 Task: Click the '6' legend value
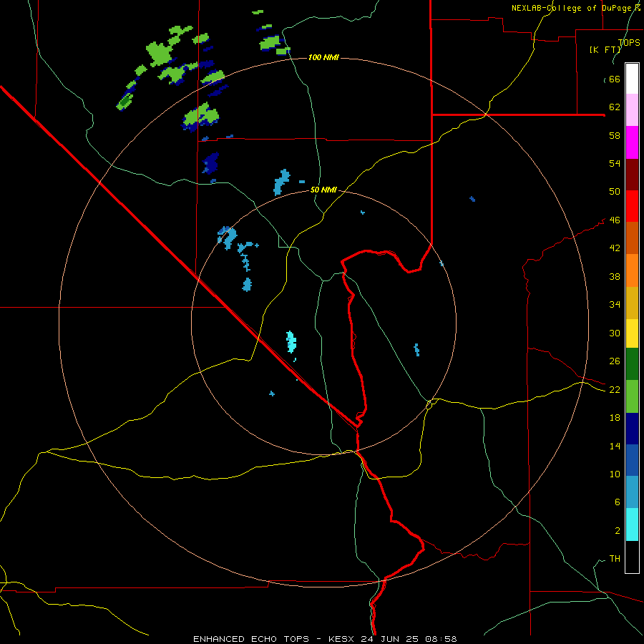click(x=618, y=502)
